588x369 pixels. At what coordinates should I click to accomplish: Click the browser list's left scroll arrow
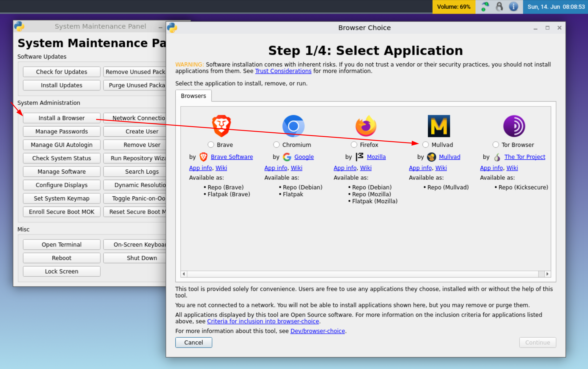pos(184,274)
